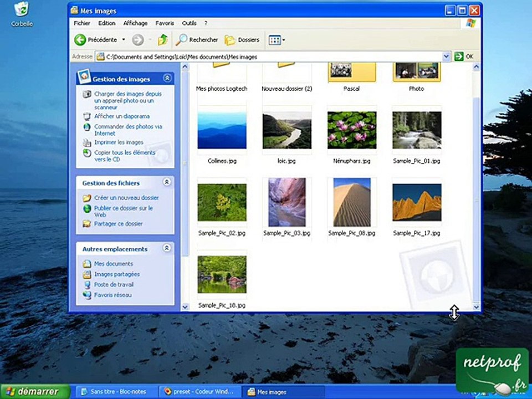Click the OK go button
This screenshot has height=399, width=532.
tap(464, 57)
